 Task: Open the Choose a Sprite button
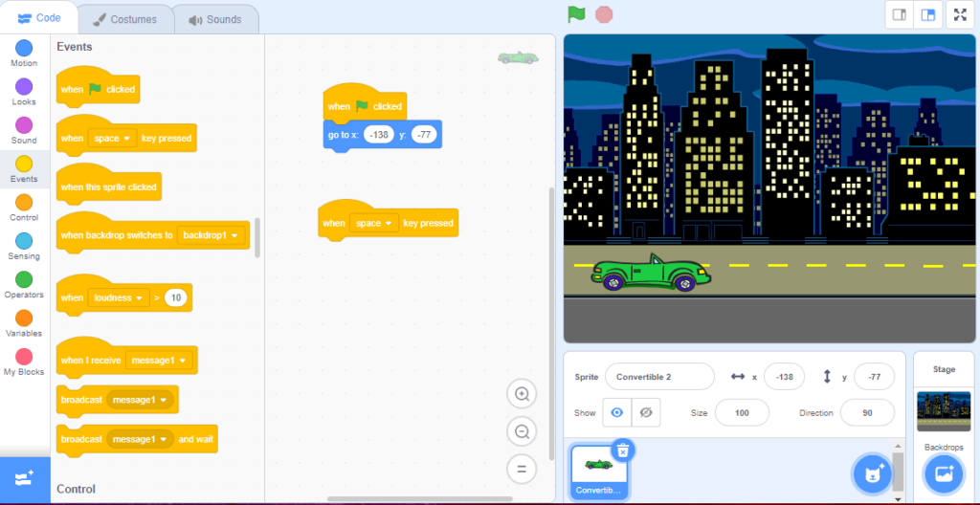point(872,473)
